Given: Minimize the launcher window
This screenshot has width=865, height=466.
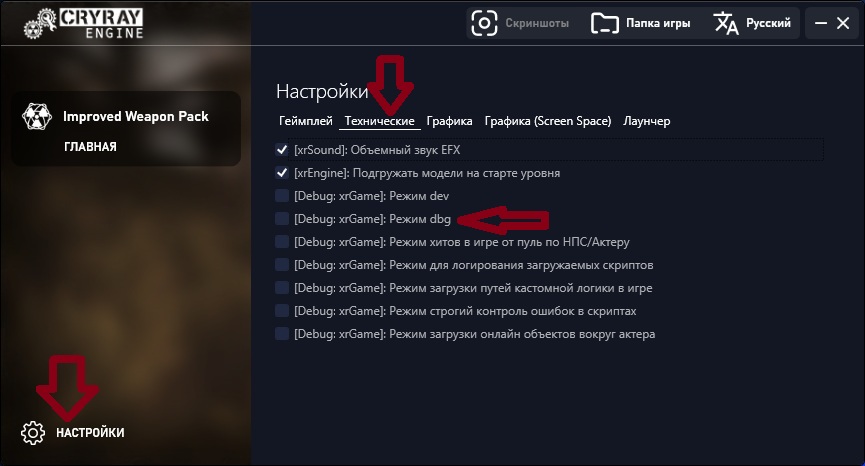Looking at the screenshot, I should coord(821,23).
